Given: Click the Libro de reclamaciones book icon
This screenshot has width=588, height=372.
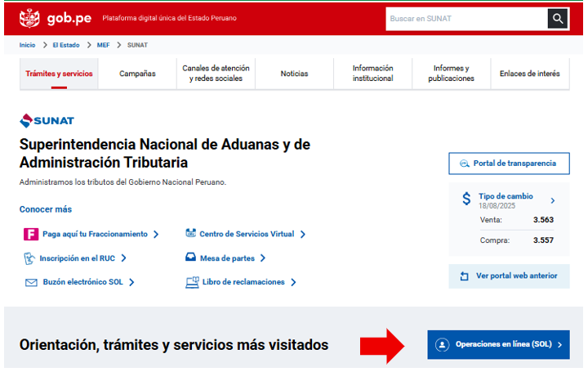Looking at the screenshot, I should 193,282.
